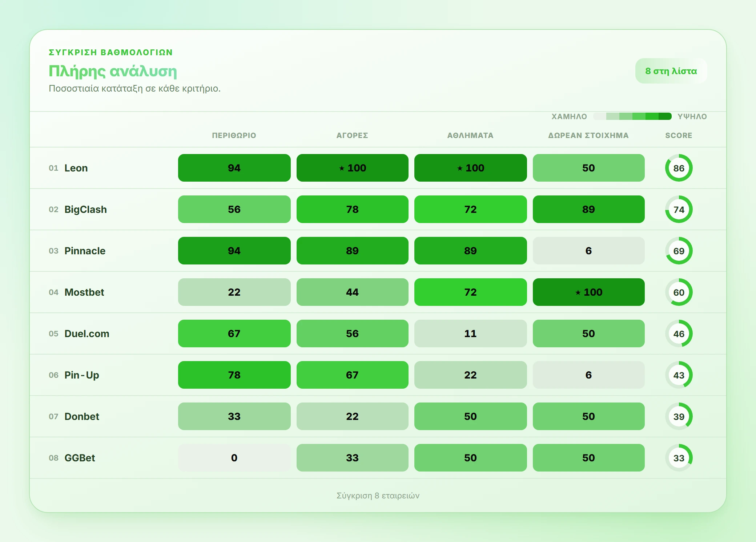Click Duel.com's 67 ΠΕΡΙΘΩΡΙΟ cell
Viewport: 756px width, 542px height.
pos(234,333)
